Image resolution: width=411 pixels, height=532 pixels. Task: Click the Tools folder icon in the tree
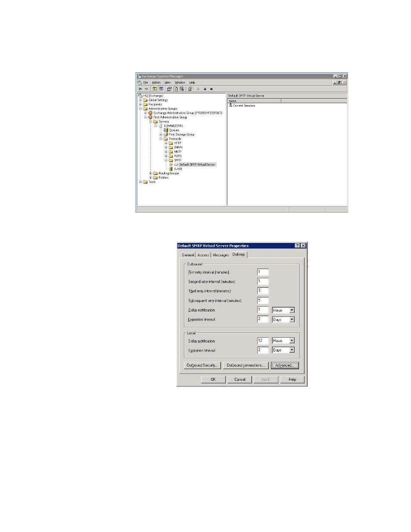145,182
